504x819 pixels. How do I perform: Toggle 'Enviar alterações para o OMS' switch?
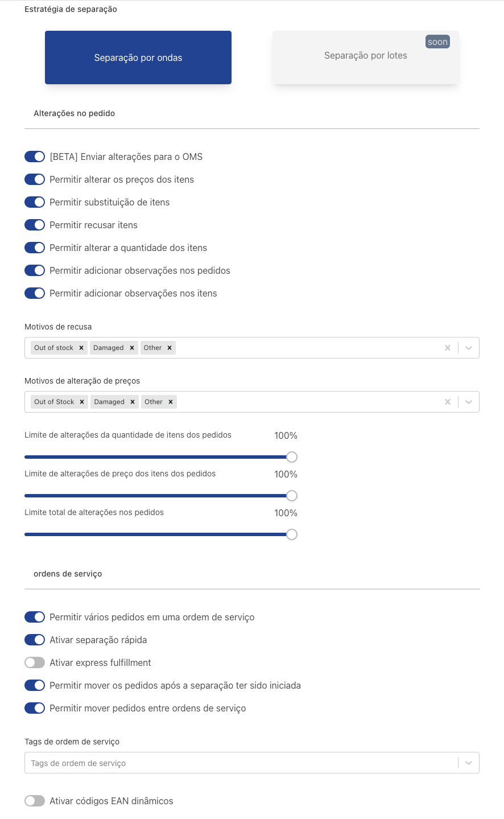[35, 157]
